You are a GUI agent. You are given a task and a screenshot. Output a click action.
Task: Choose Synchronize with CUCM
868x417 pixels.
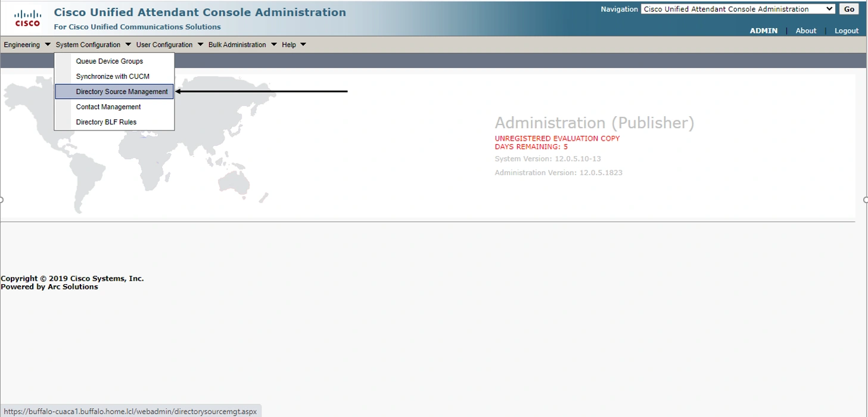pyautogui.click(x=114, y=76)
